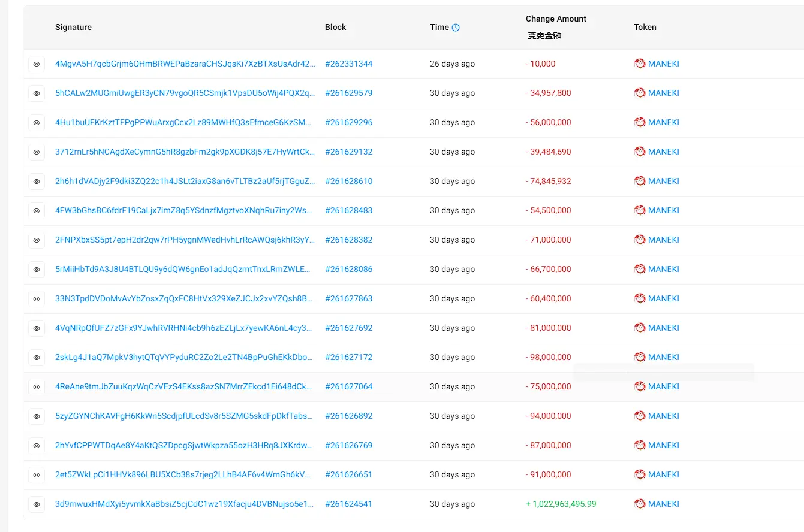Image resolution: width=804 pixels, height=532 pixels.
Task: Click the change amount -81,000,000
Action: coord(549,328)
